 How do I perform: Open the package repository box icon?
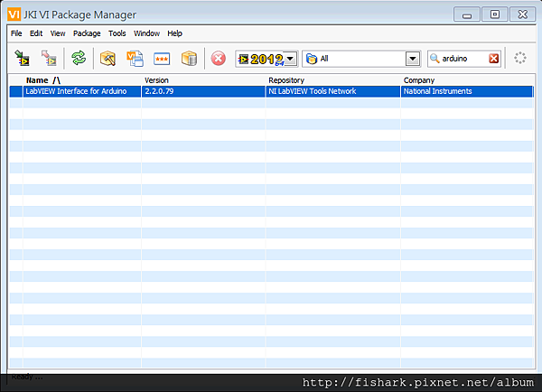tap(189, 58)
